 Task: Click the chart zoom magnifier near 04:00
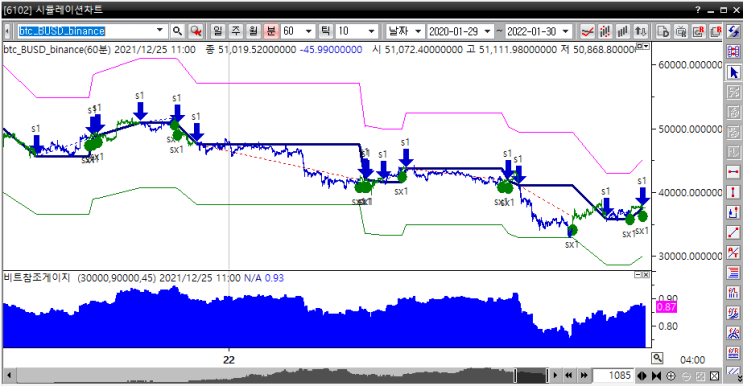click(x=657, y=358)
